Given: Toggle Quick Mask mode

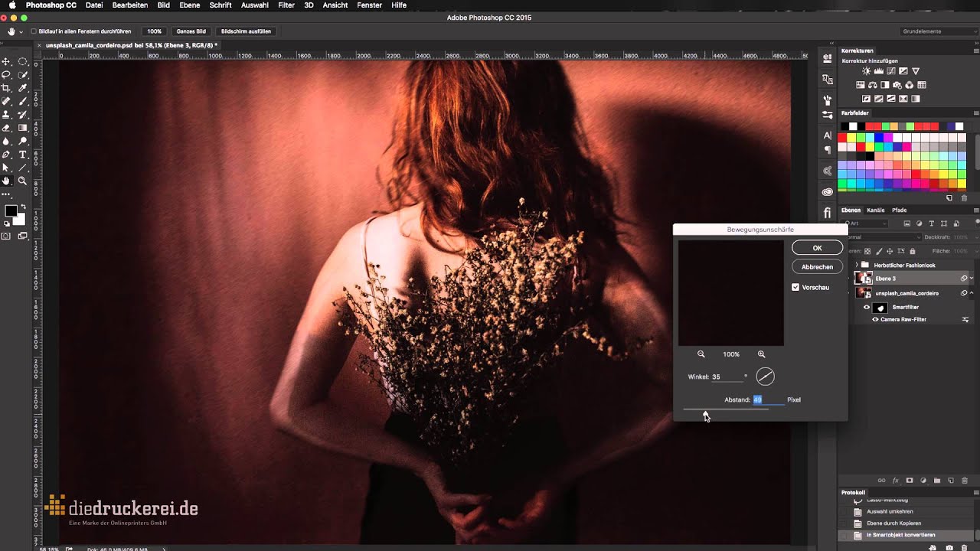Looking at the screenshot, I should 6,236.
